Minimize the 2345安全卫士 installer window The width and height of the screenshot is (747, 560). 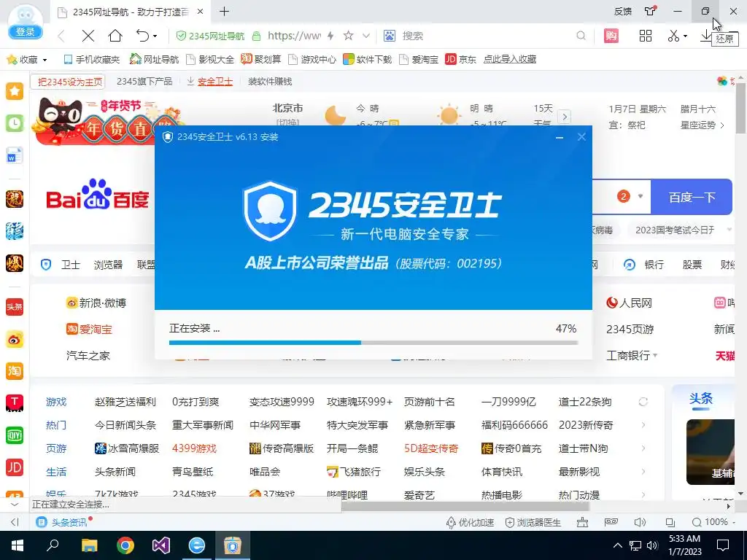tap(560, 137)
